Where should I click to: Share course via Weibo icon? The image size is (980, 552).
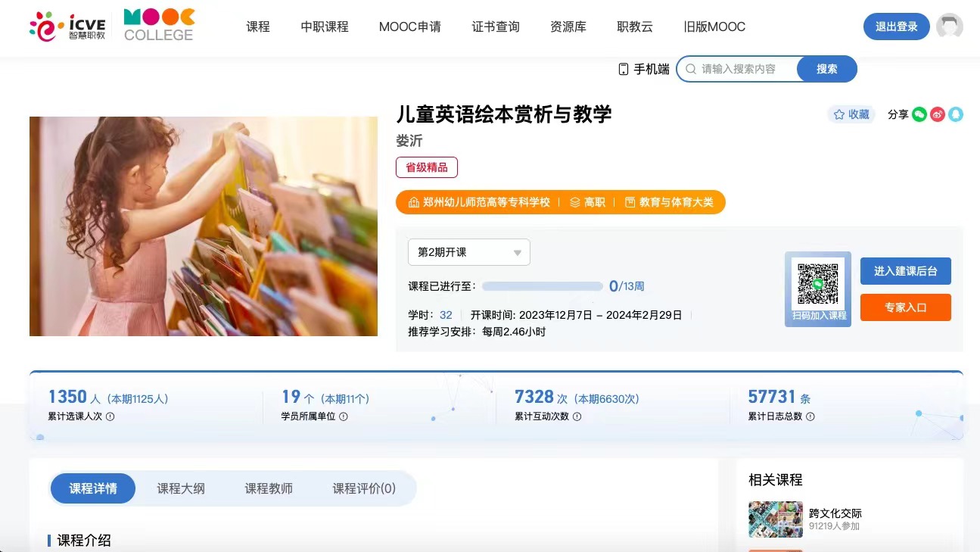pyautogui.click(x=938, y=114)
